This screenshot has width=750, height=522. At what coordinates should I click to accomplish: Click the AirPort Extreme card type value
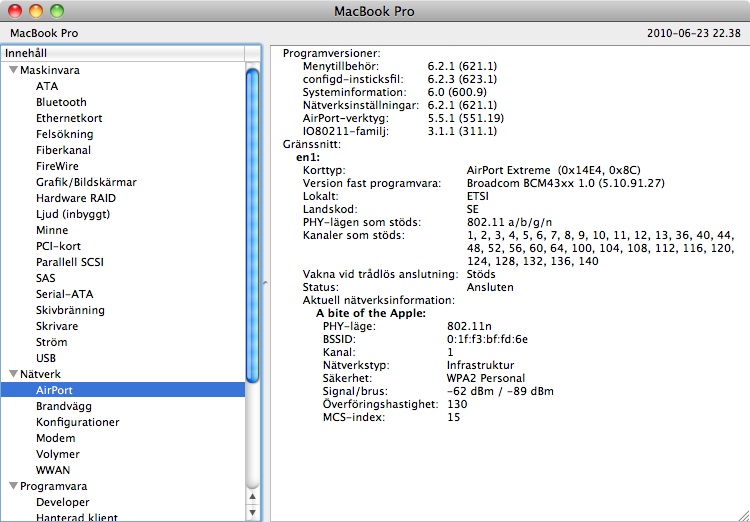tap(553, 170)
